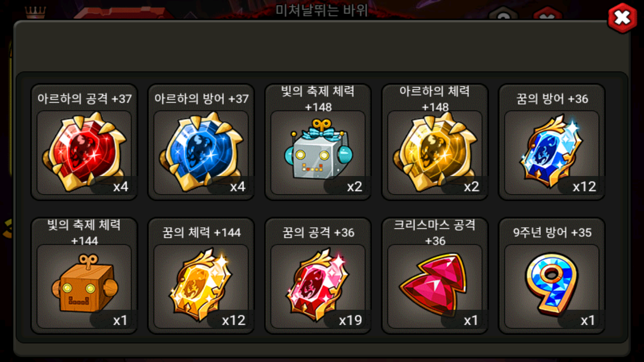Select the yellow 꿈의 체력 +144 gem

pos(201,285)
